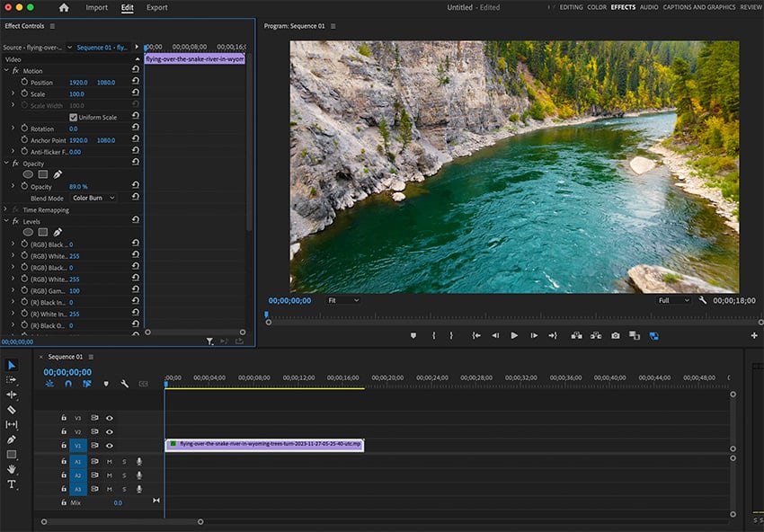Add marker in Program monitor
The height and width of the screenshot is (532, 764).
(413, 336)
